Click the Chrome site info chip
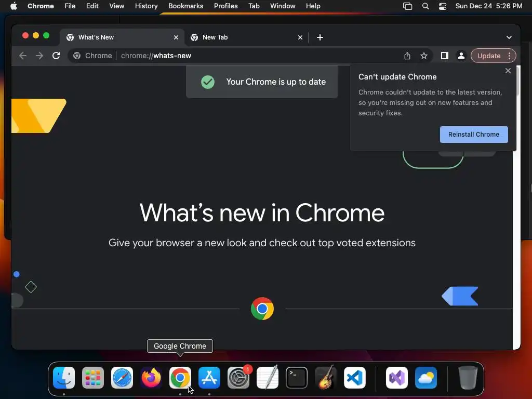Viewport: 532px width, 399px height. point(92,56)
